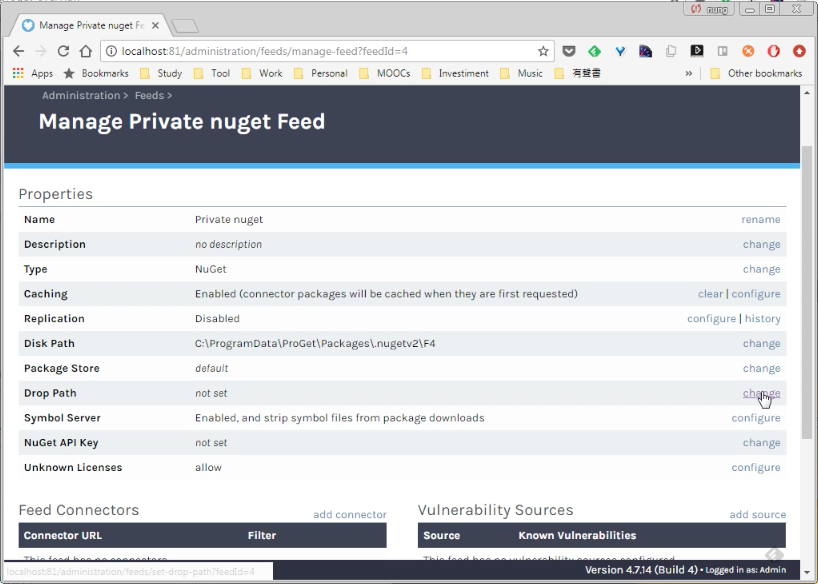Image resolution: width=818 pixels, height=584 pixels.
Task: Bookmark this page with the star icon
Action: (x=543, y=51)
